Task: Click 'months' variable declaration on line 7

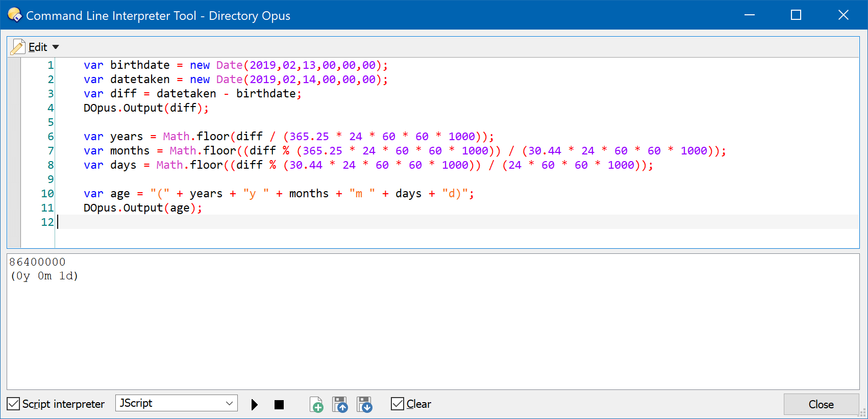Action: pyautogui.click(x=130, y=151)
